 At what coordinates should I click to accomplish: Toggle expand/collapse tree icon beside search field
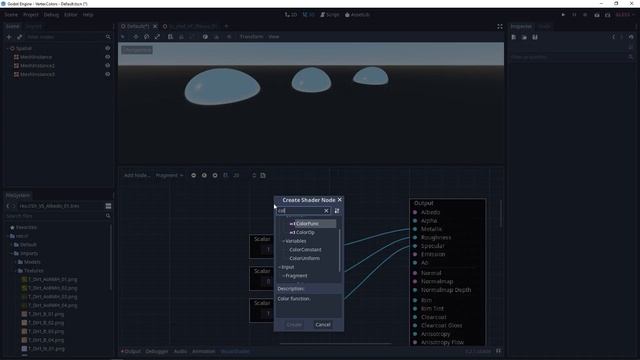click(337, 211)
